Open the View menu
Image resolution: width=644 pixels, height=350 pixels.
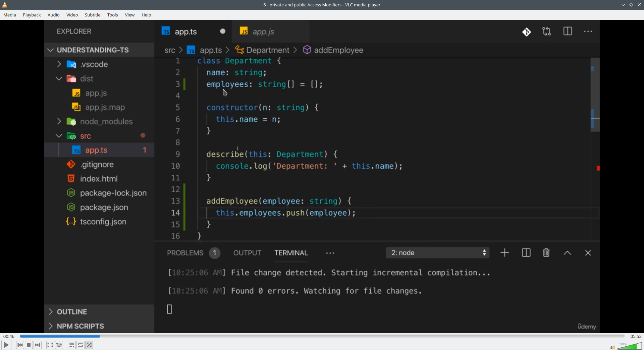(130, 15)
